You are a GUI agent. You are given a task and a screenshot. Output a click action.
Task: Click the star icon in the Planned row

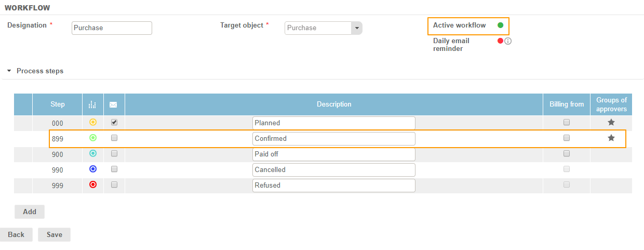click(611, 123)
